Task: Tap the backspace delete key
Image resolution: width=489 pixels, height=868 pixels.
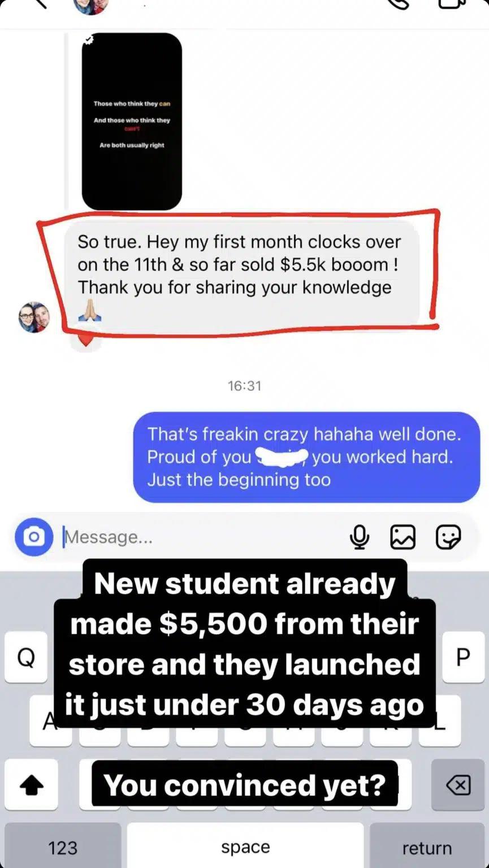Action: tap(457, 785)
